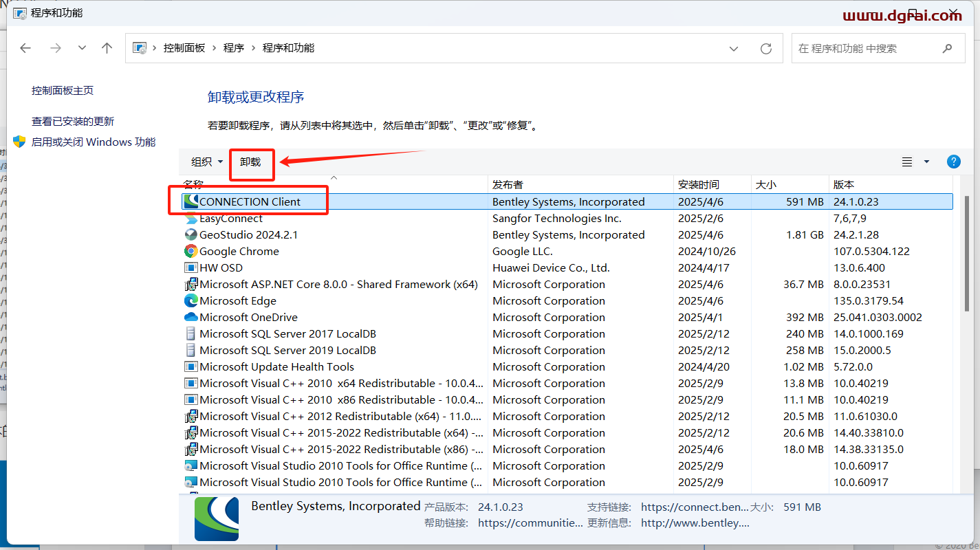
Task: Expand the address bar history dropdown
Action: pyautogui.click(x=734, y=49)
